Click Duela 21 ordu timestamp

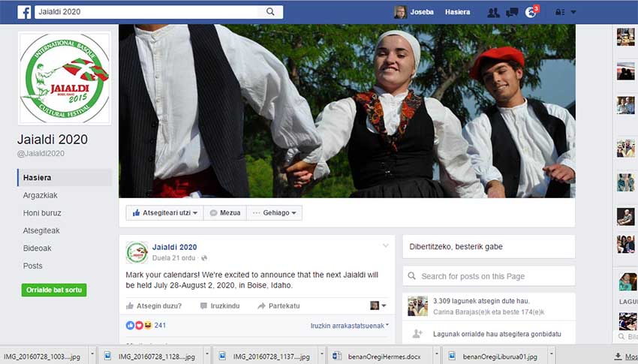173,258
